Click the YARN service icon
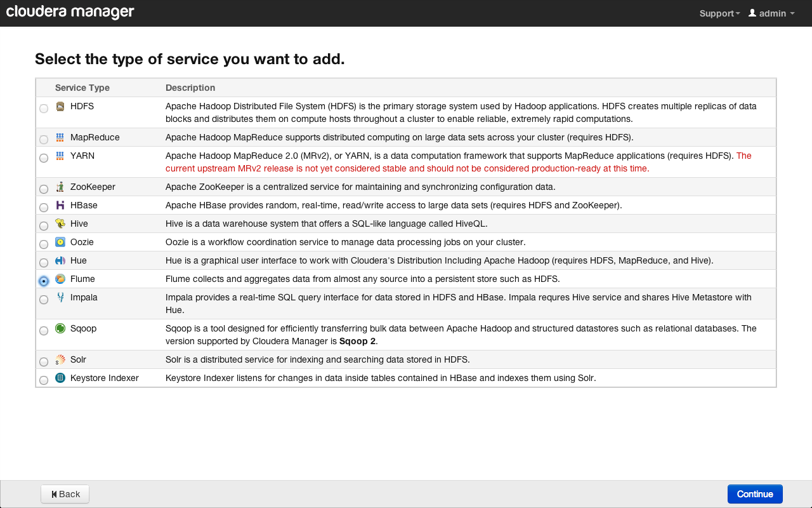This screenshot has height=508, width=812. [60, 156]
